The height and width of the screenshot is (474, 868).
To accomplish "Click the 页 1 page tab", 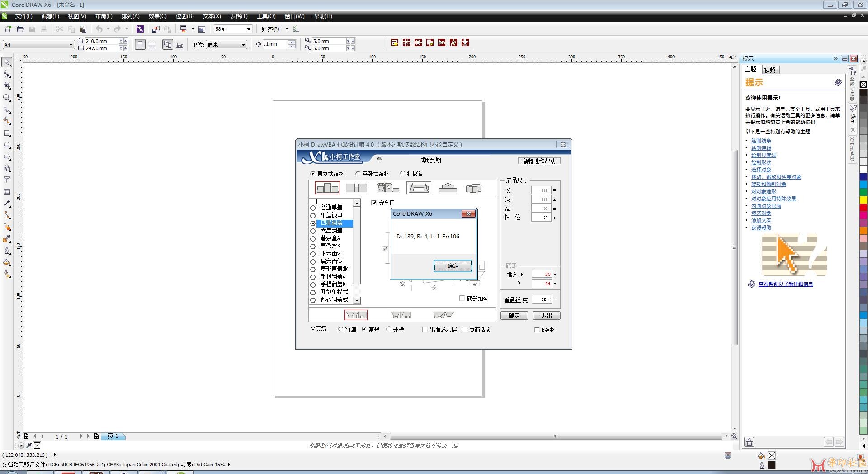I will point(113,436).
